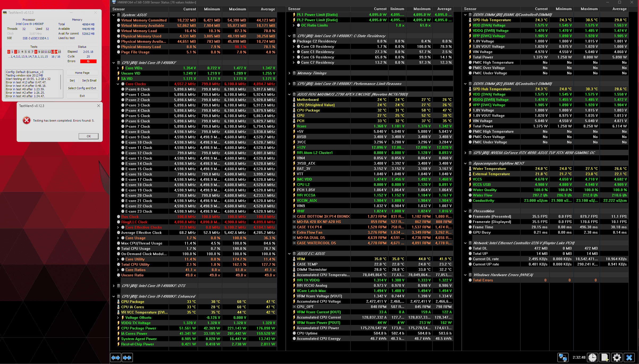Click the thermometer icon beside VRM

click(x=294, y=259)
